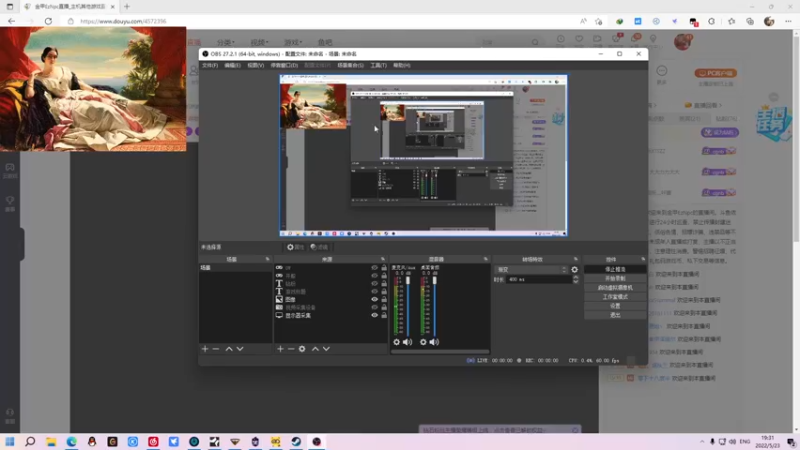Image resolution: width=800 pixels, height=450 pixels.
Task: Pop out the audio mixer dock panel
Action: point(486,259)
